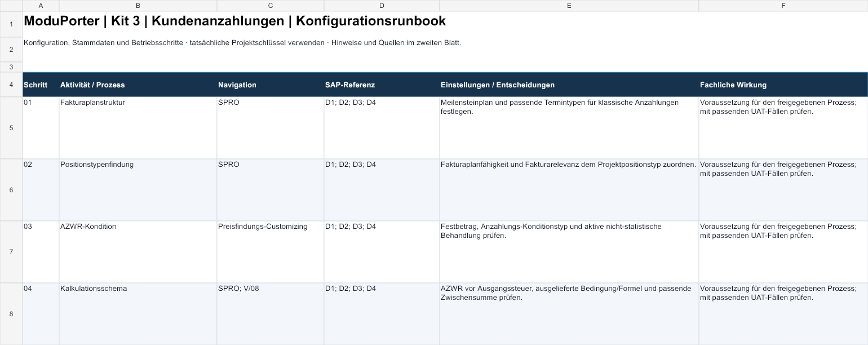This screenshot has height=345, width=868.
Task: Select 'SPRO' navigation cell in Positionstypenfindung row
Action: click(x=271, y=190)
